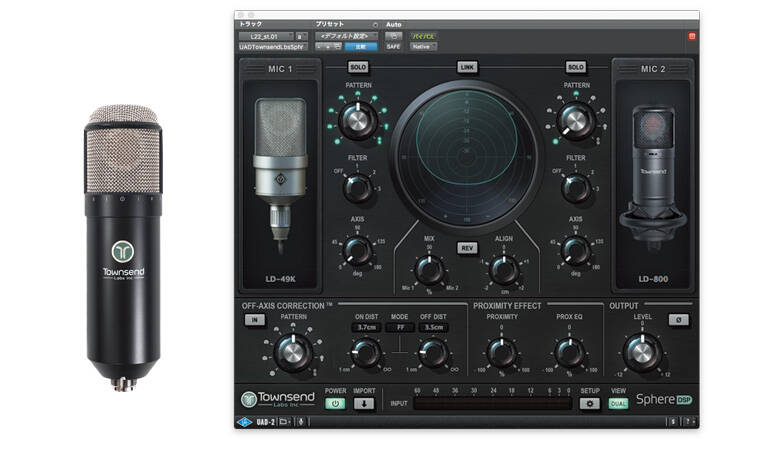Toggle the REV polarity button

click(x=467, y=248)
